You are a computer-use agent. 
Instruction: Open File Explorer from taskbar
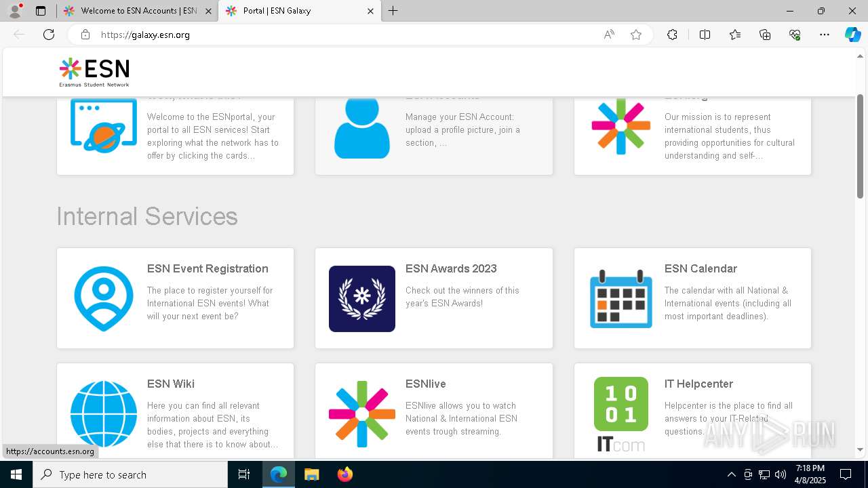click(x=312, y=474)
